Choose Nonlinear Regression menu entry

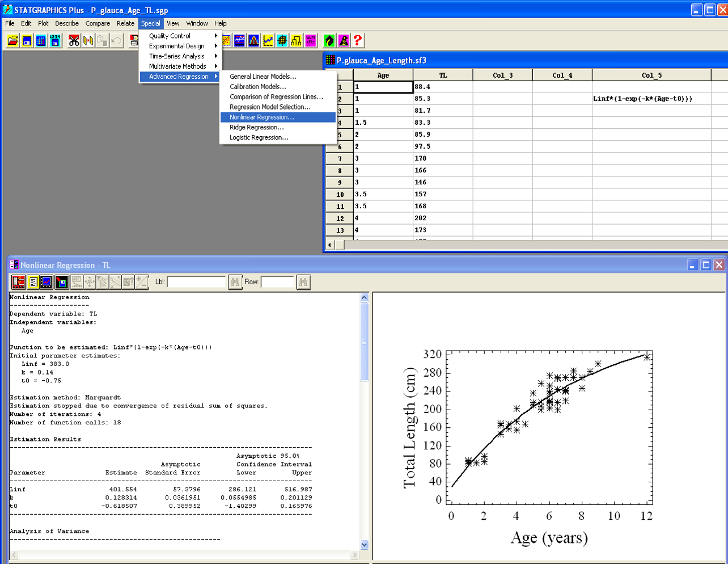pos(278,117)
